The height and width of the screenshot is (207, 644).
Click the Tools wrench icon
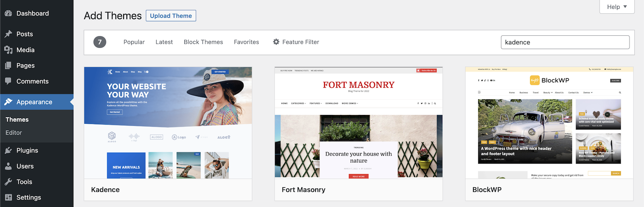click(8, 182)
